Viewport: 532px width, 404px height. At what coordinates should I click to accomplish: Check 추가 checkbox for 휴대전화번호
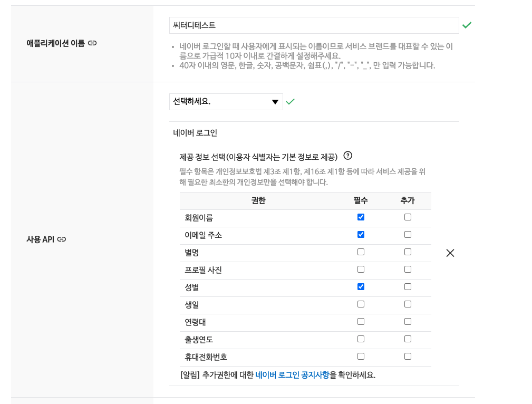408,357
